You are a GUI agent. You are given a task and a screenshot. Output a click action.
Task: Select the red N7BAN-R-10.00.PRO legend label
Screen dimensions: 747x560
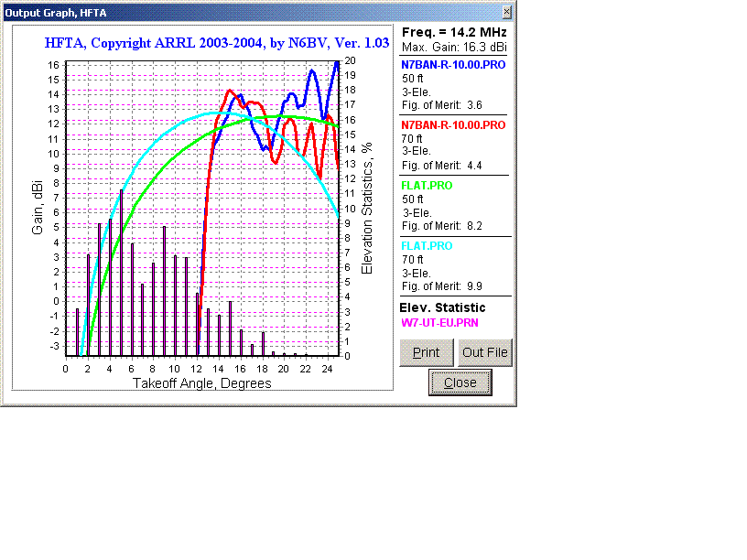(x=453, y=124)
